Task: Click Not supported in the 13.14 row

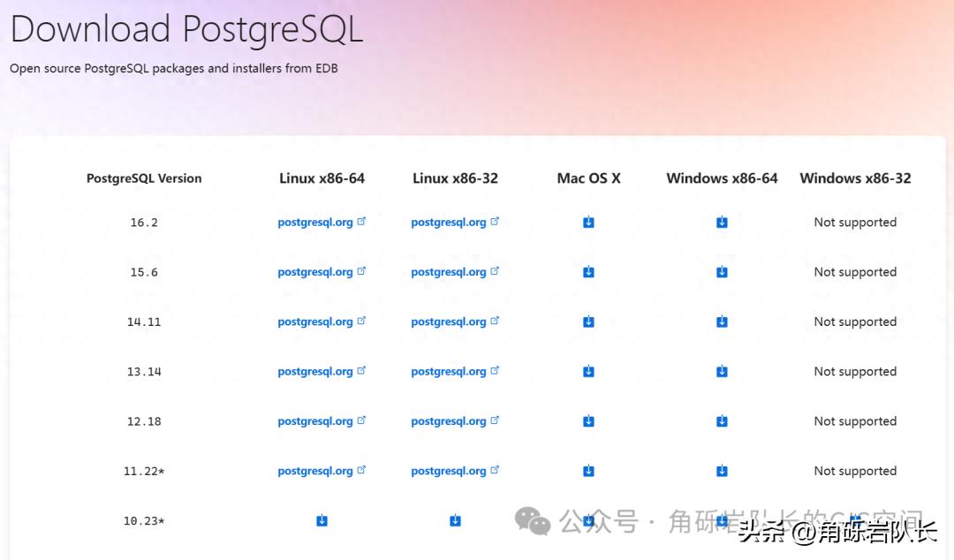Action: (x=855, y=371)
